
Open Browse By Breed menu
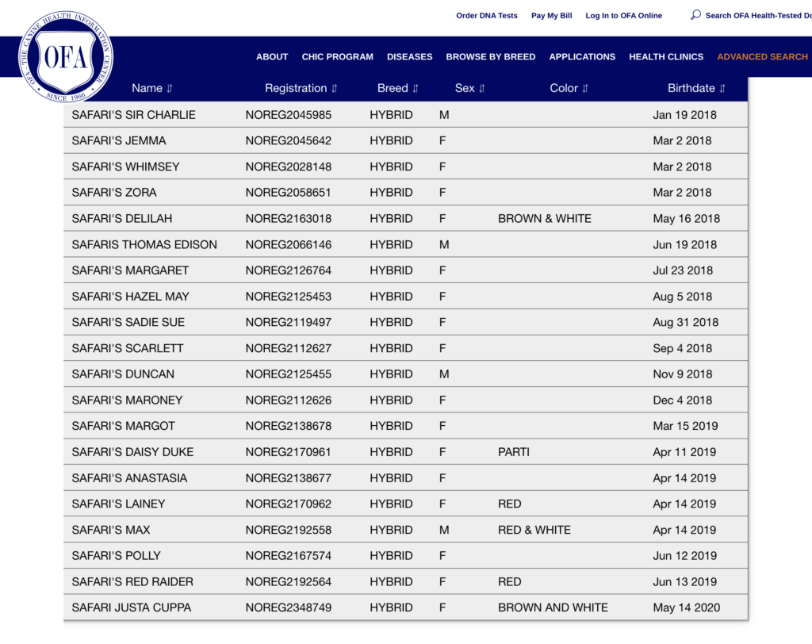pyautogui.click(x=491, y=57)
